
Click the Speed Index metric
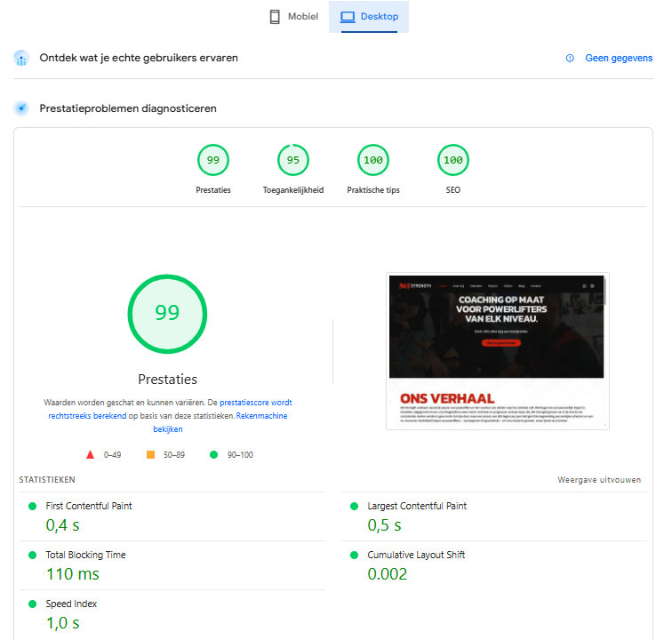click(71, 604)
